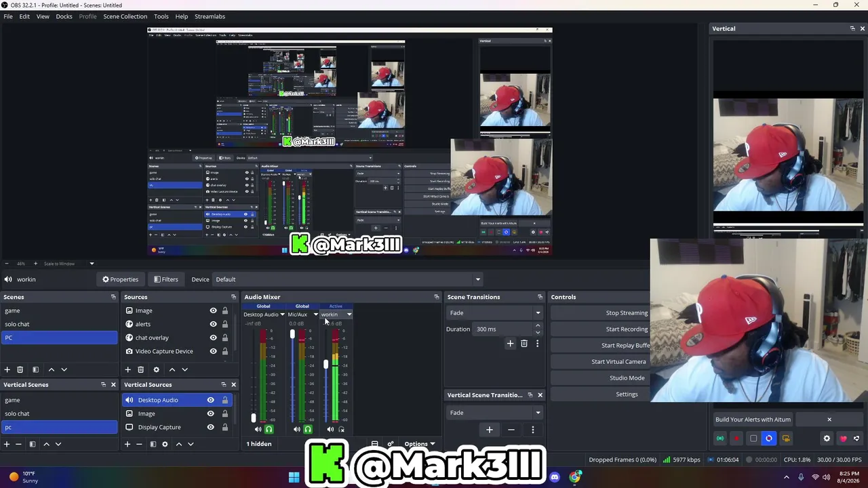Viewport: 868px width, 488px height.
Task: Toggle lock on the chat overlay source
Action: click(x=225, y=338)
